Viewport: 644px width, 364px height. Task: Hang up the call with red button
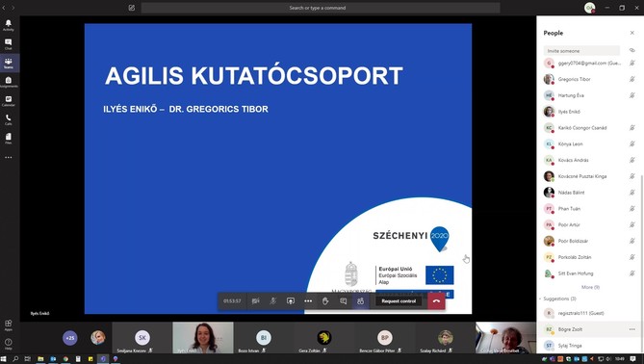point(436,301)
